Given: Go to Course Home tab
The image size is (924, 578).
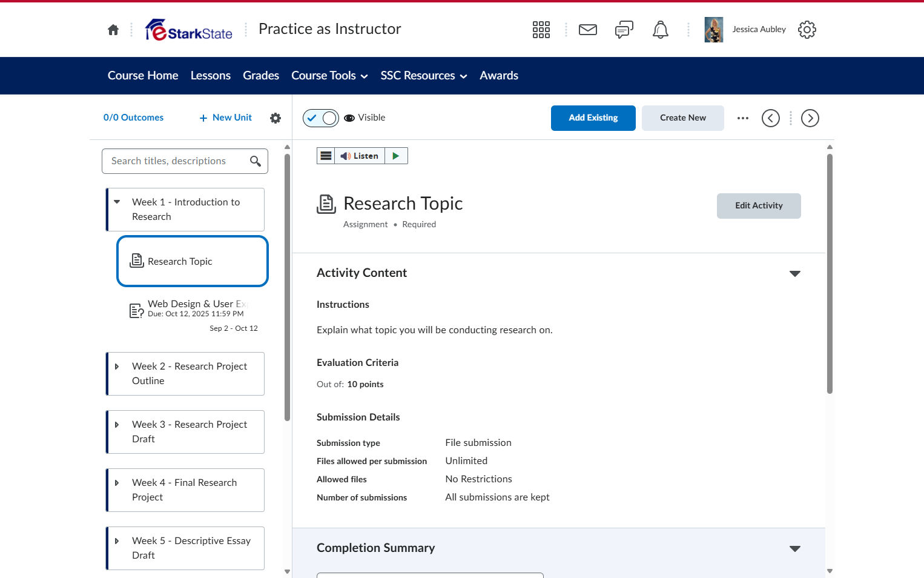Looking at the screenshot, I should pos(143,76).
